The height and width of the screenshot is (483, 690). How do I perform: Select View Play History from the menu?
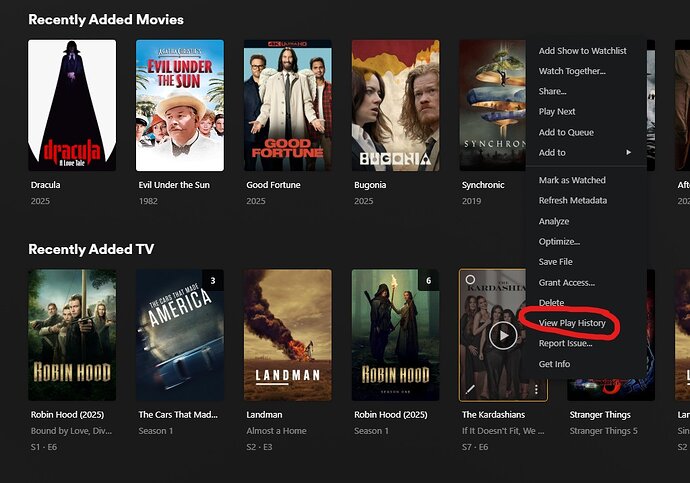tap(572, 323)
